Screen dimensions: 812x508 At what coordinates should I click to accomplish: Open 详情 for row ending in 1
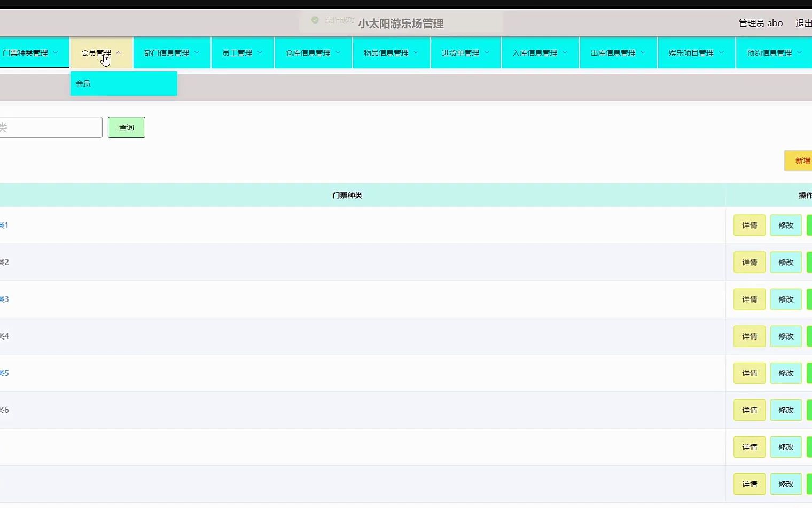749,226
